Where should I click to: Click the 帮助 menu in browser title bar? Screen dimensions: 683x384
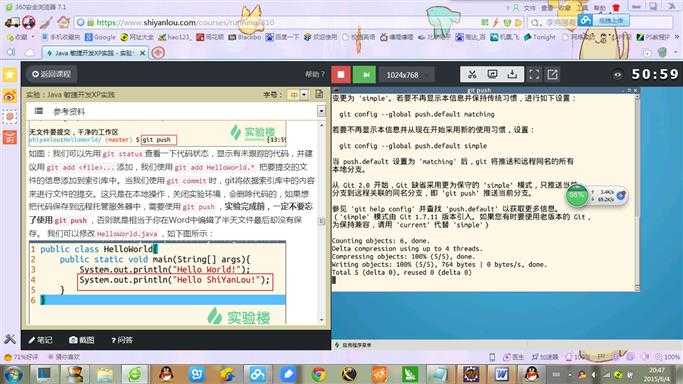pos(600,8)
